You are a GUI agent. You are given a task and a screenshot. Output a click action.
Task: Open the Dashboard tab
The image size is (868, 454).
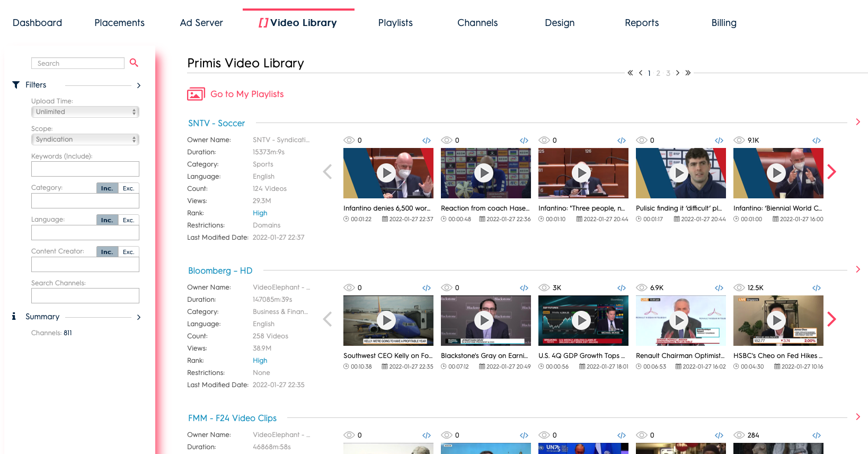pos(37,23)
